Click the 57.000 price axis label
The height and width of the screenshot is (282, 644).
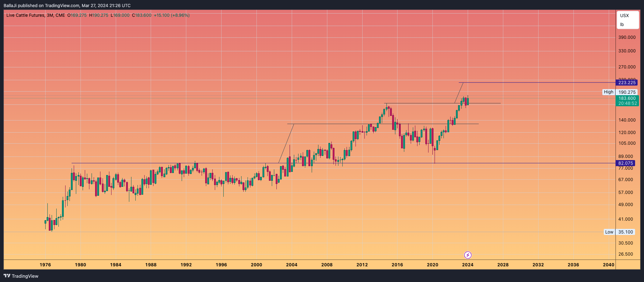pos(626,193)
